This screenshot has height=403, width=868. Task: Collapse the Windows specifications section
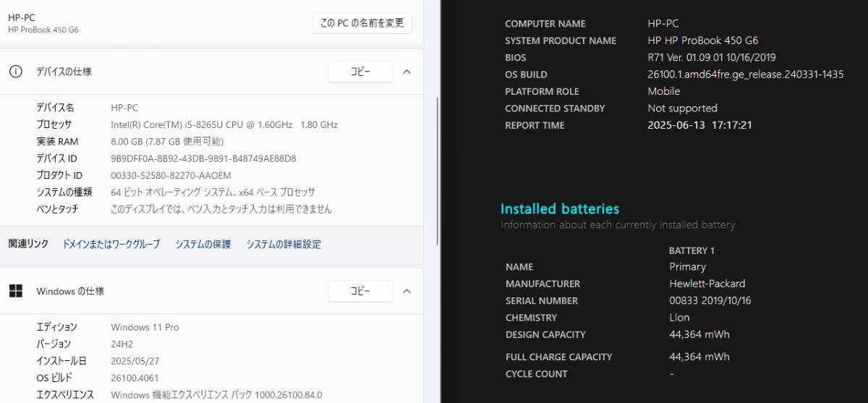pyautogui.click(x=407, y=291)
